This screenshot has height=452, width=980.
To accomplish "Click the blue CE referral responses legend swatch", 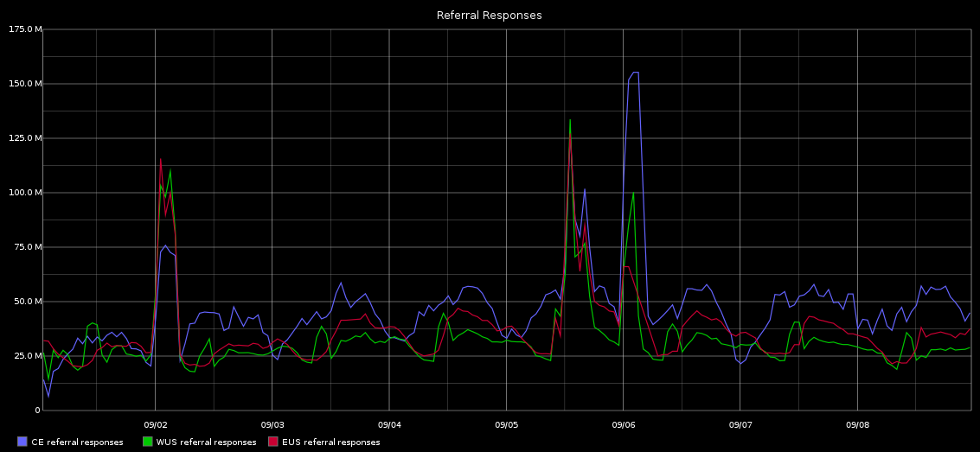I will 22,442.
